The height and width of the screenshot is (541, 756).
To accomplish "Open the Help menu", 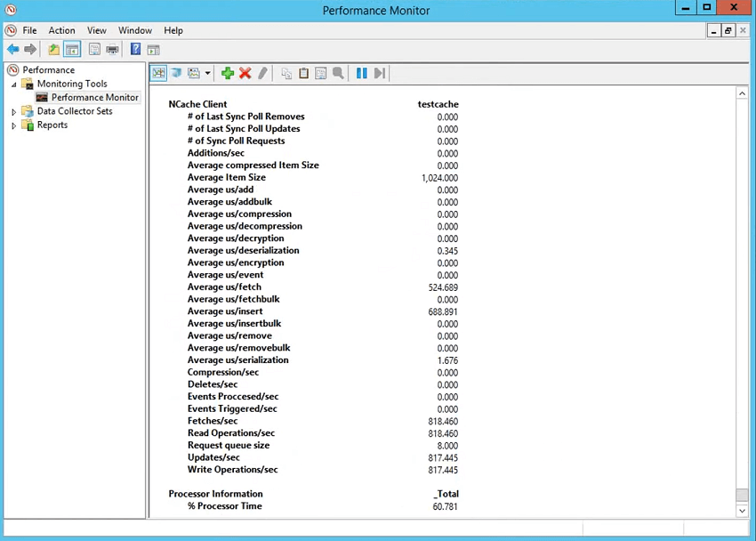I will [x=173, y=30].
